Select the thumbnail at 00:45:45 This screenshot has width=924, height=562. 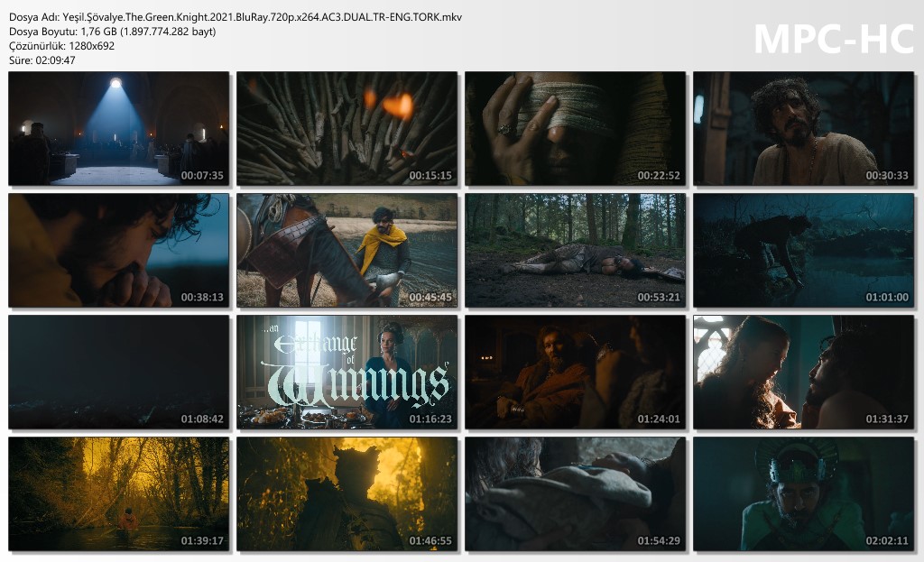[x=347, y=251]
